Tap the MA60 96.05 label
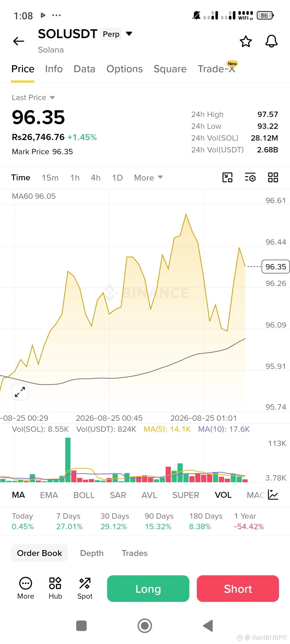Image resolution: width=290 pixels, height=644 pixels. point(34,196)
